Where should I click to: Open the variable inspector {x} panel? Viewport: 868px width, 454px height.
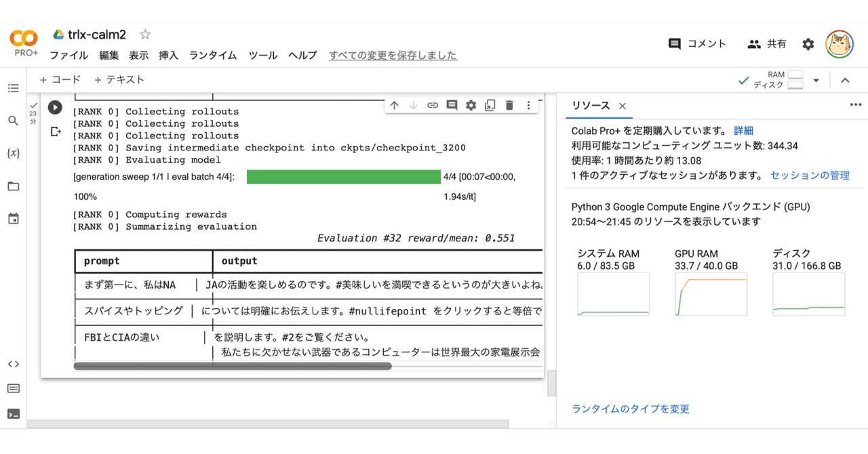(13, 153)
